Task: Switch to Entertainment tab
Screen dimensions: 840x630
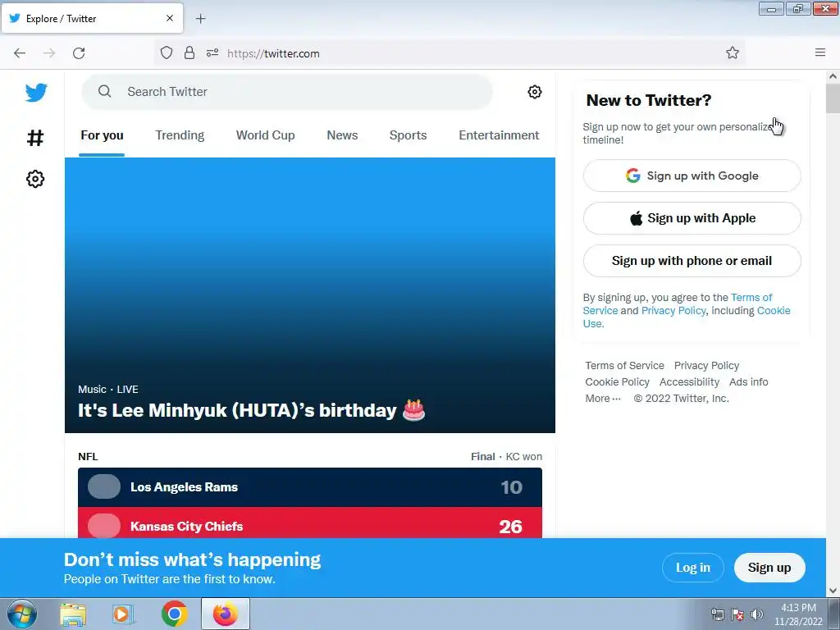Action: (499, 135)
